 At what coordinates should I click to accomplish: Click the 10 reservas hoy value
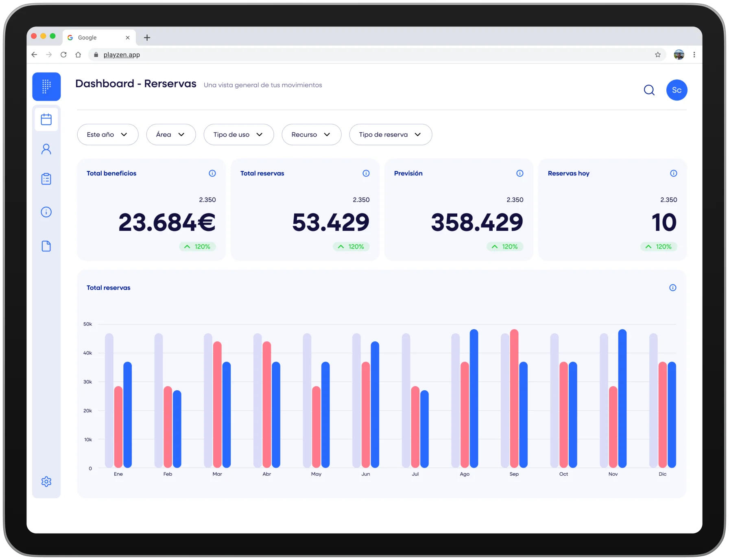tap(664, 223)
